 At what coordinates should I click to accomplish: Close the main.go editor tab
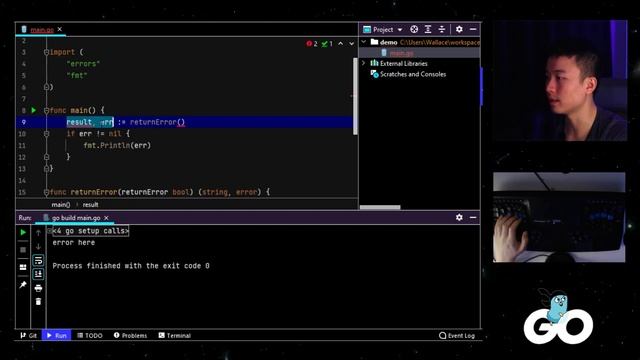60,29
